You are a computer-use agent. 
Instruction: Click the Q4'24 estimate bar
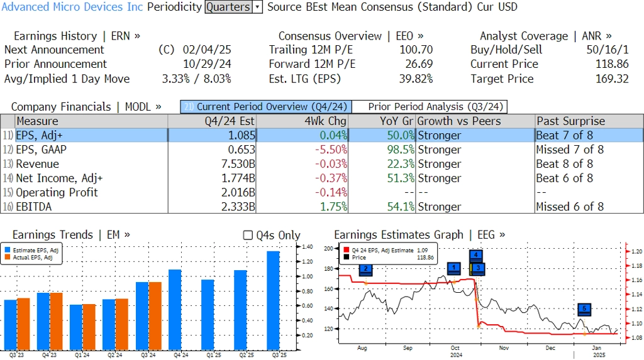(175, 310)
